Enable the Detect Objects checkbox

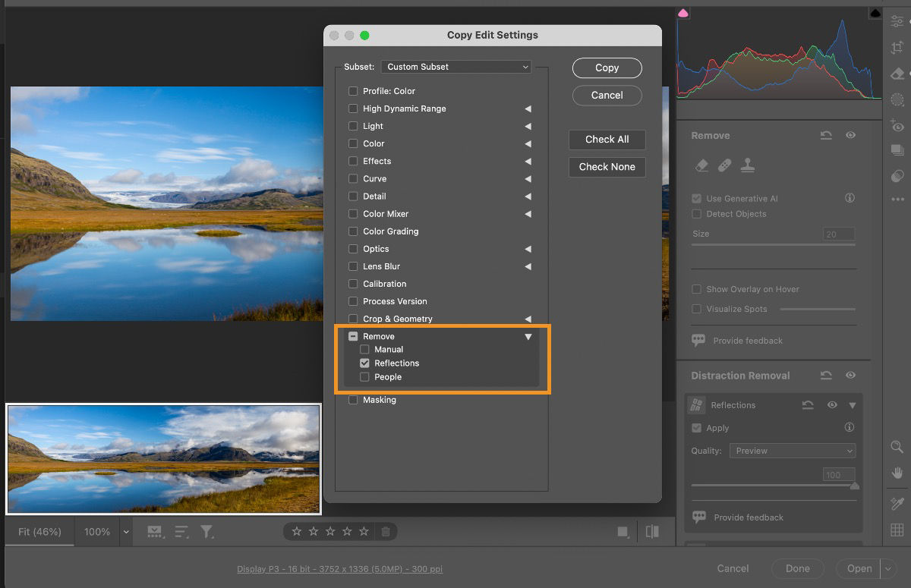click(695, 213)
